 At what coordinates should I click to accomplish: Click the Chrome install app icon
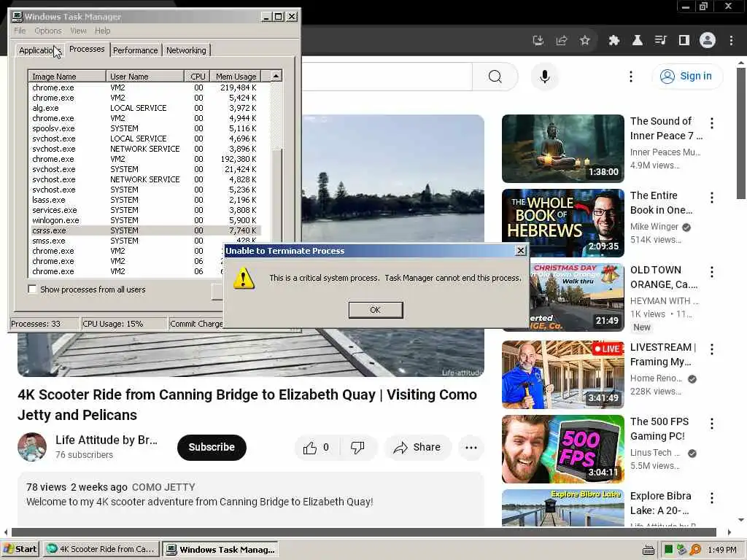[x=538, y=41]
